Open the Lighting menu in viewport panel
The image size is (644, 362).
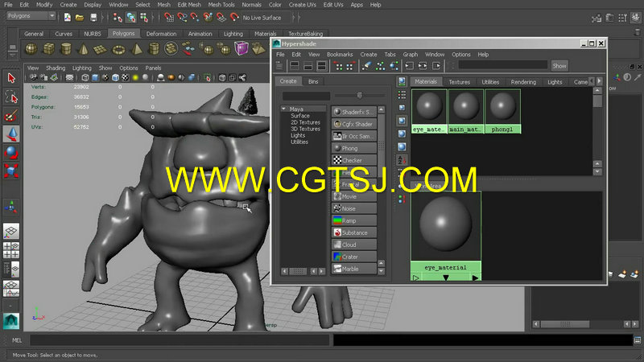point(82,68)
